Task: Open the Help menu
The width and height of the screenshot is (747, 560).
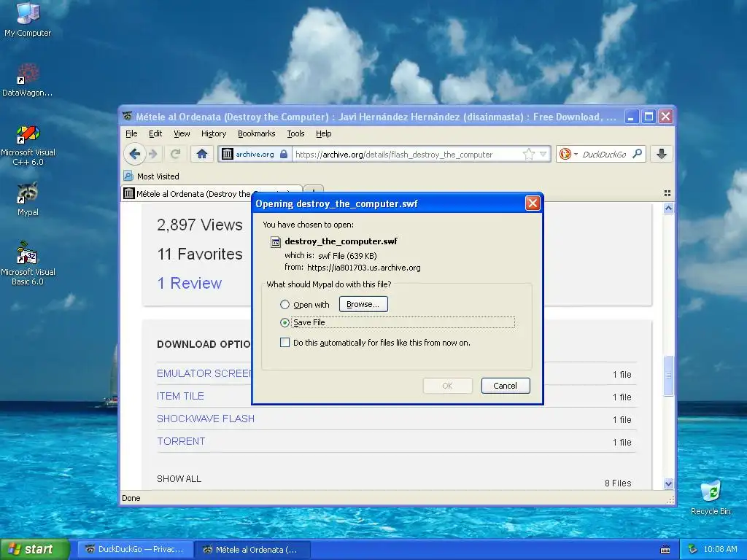Action: 323,133
